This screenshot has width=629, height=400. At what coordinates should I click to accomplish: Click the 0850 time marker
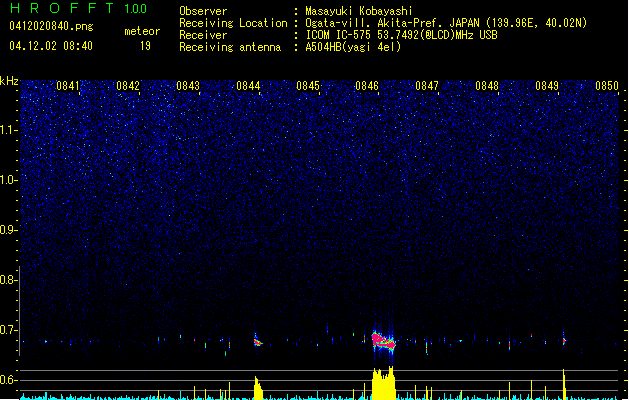point(607,86)
